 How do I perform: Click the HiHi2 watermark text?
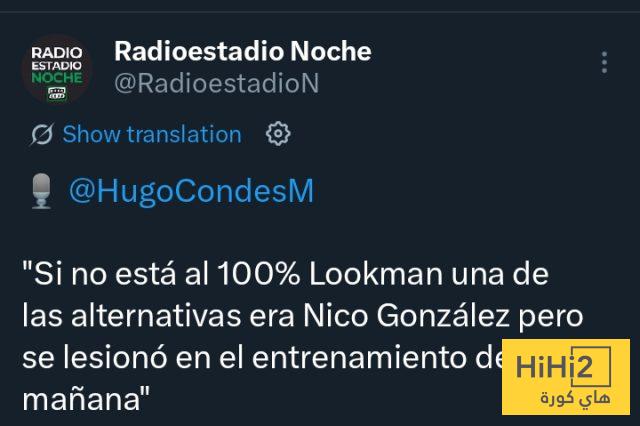tap(554, 366)
